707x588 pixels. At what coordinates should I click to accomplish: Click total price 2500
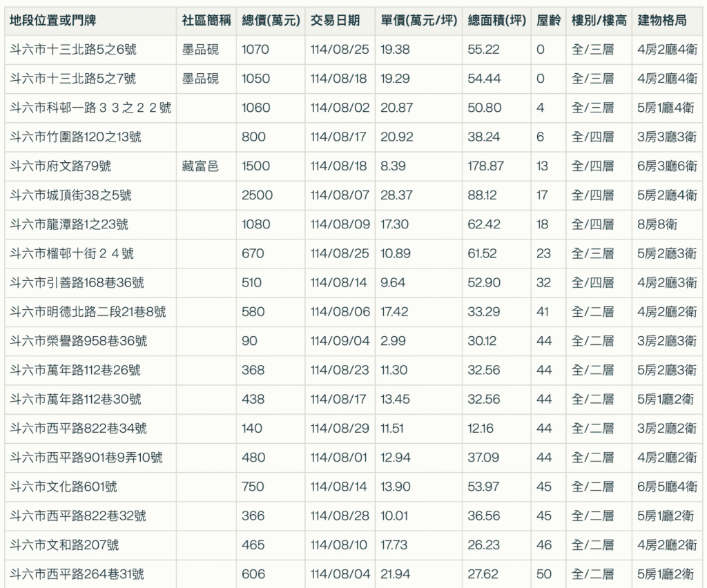pyautogui.click(x=257, y=195)
